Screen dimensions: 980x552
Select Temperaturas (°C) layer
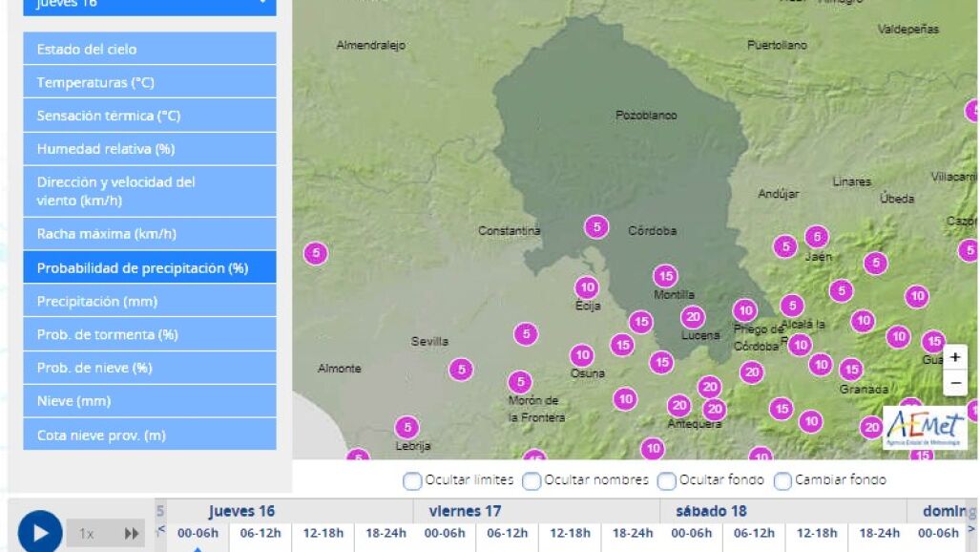point(150,82)
